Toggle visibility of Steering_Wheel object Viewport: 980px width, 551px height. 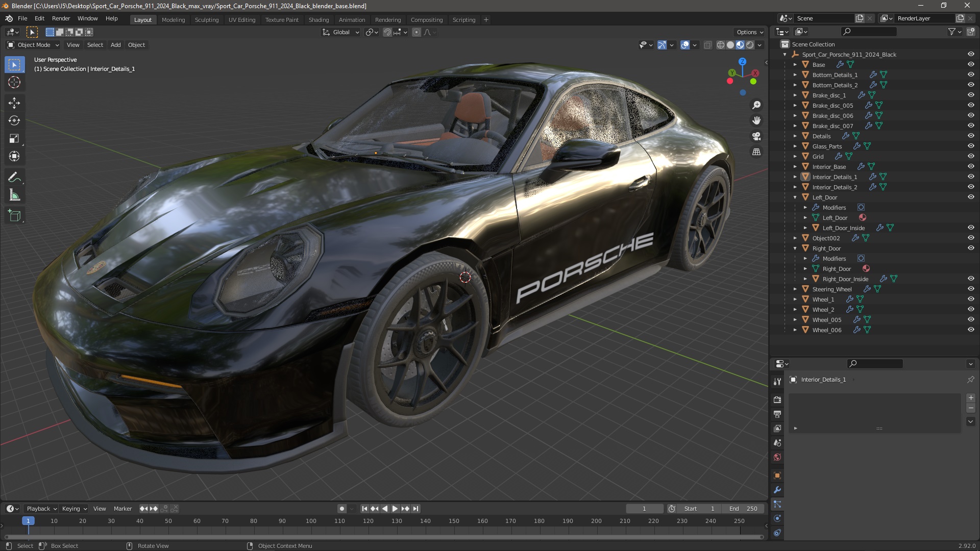971,289
